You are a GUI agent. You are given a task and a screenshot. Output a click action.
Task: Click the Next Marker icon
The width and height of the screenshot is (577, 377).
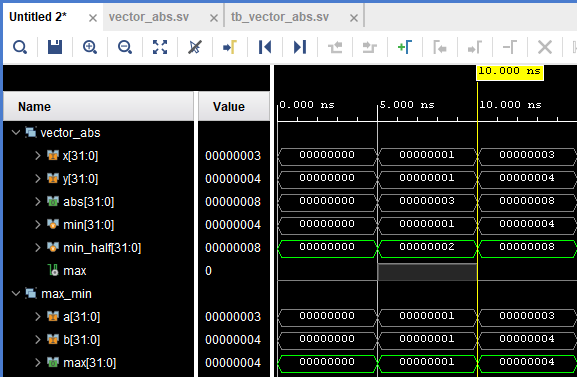point(475,47)
